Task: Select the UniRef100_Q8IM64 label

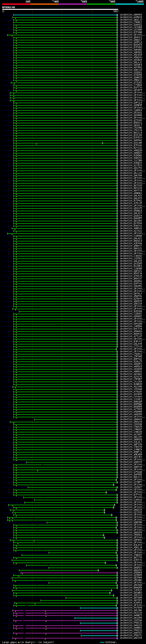Action: click(x=131, y=578)
